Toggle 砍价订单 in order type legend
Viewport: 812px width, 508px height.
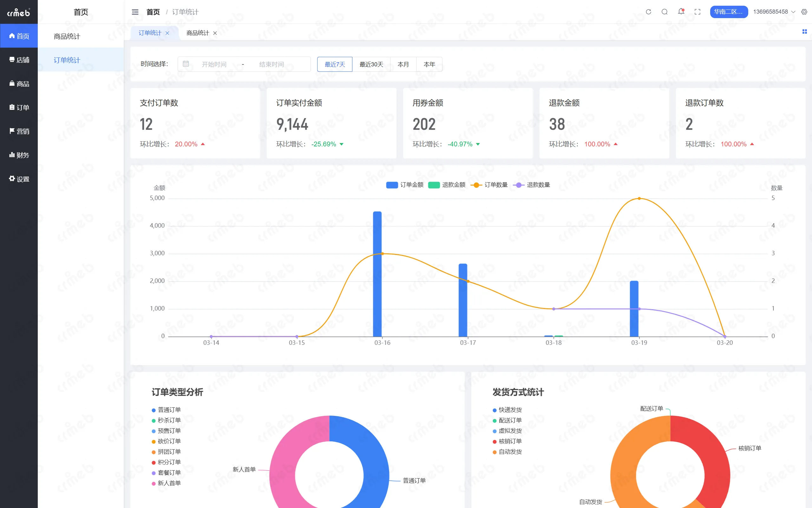[166, 441]
